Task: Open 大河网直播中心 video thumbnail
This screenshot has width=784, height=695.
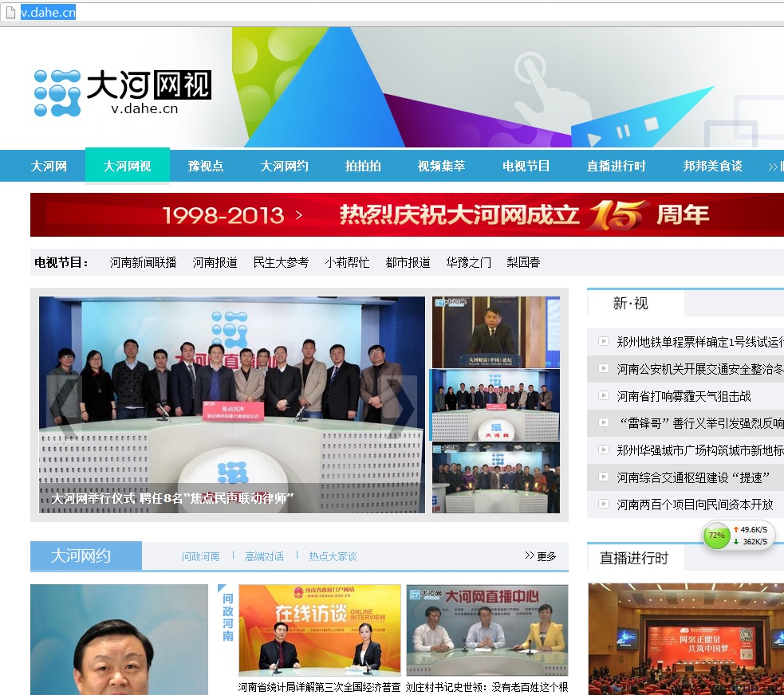Action: (487, 630)
